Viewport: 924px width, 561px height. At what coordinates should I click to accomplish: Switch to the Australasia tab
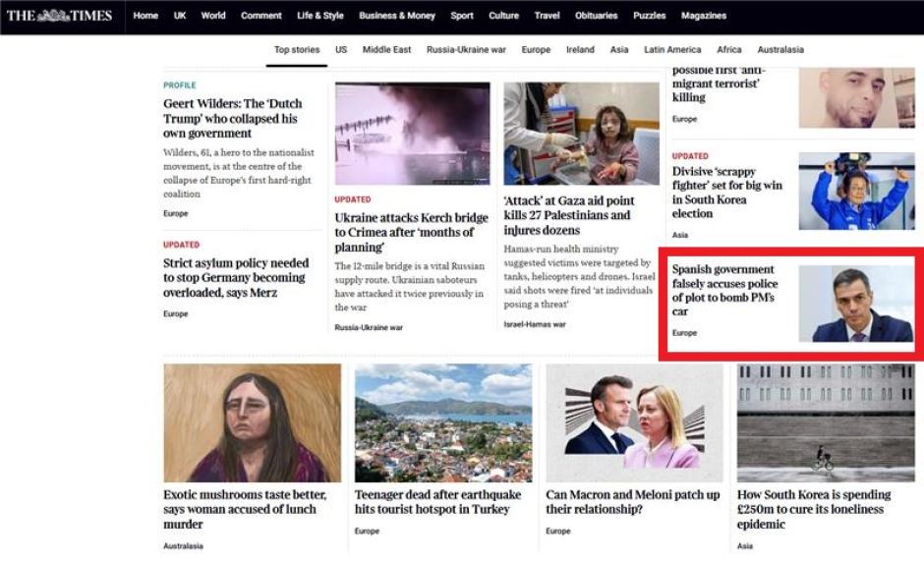[780, 50]
